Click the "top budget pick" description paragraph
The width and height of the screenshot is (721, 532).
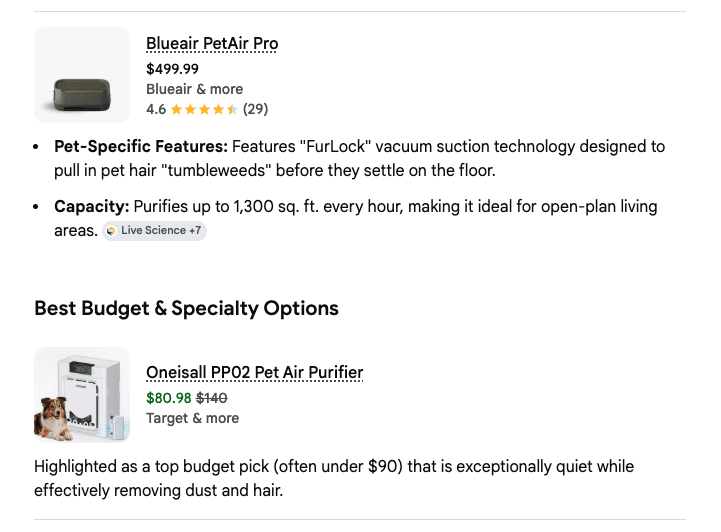pyautogui.click(x=334, y=479)
